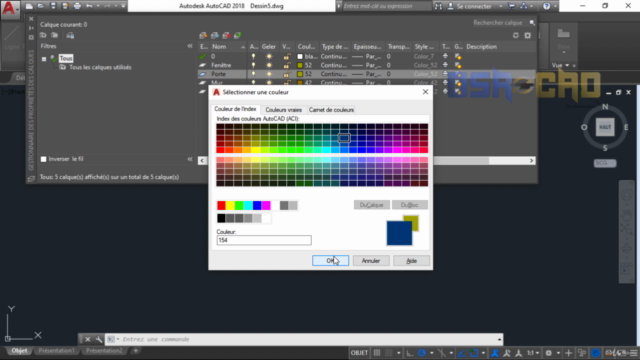The width and height of the screenshot is (640, 360).
Task: Click the DuCalque button
Action: 371,205
